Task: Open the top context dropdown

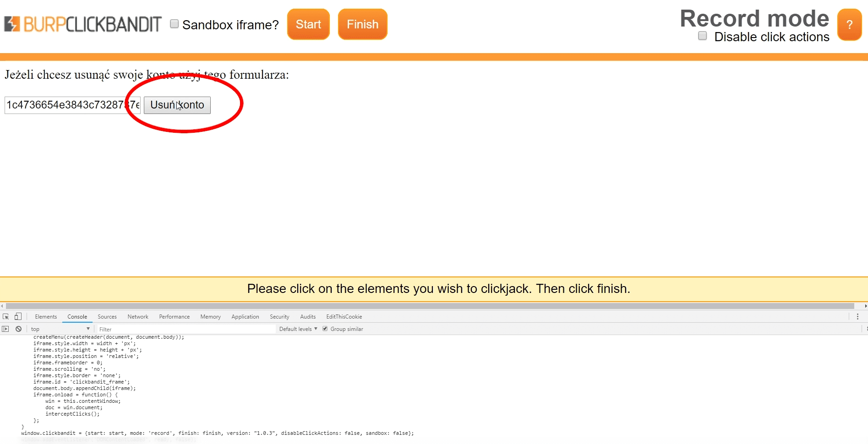Action: (x=60, y=329)
